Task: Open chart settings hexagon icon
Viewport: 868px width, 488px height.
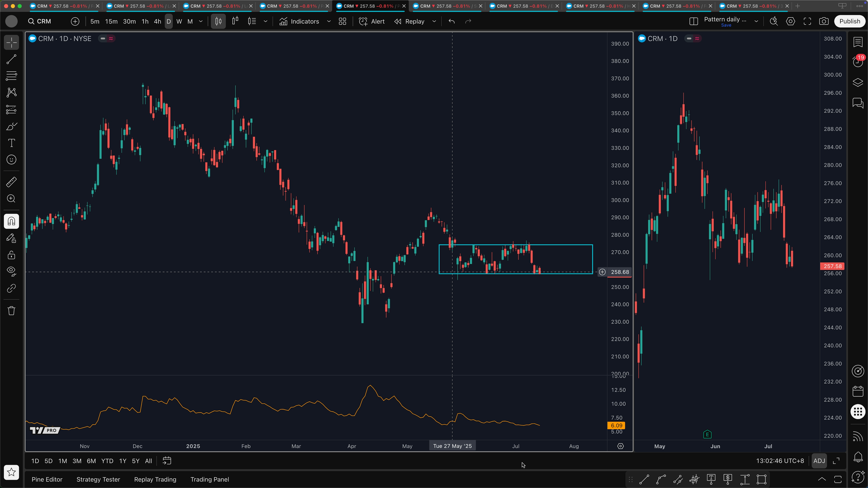Action: (790, 21)
